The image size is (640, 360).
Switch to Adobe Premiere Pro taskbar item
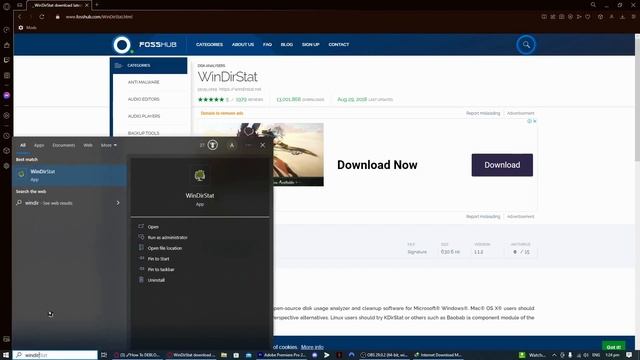(x=282, y=355)
